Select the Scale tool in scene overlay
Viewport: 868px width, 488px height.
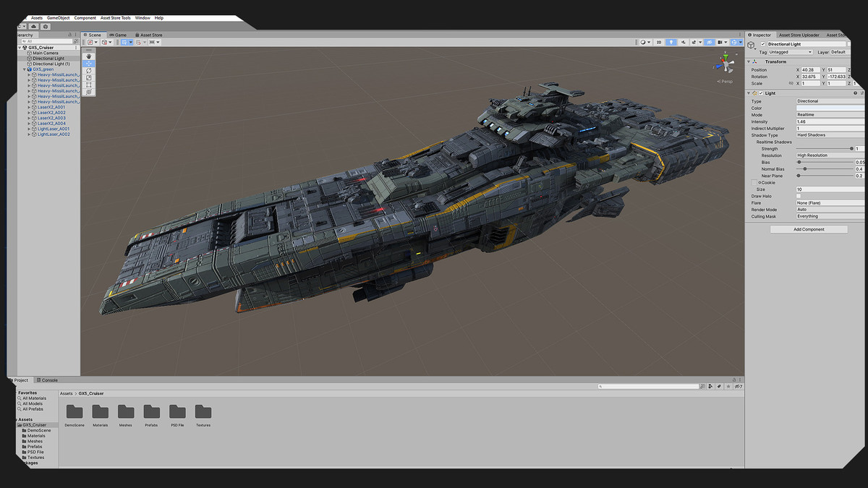(x=89, y=78)
